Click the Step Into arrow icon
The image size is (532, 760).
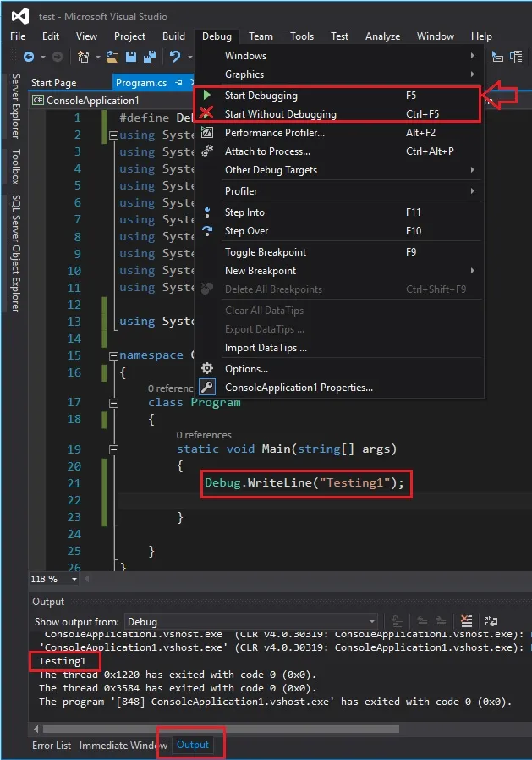point(207,212)
